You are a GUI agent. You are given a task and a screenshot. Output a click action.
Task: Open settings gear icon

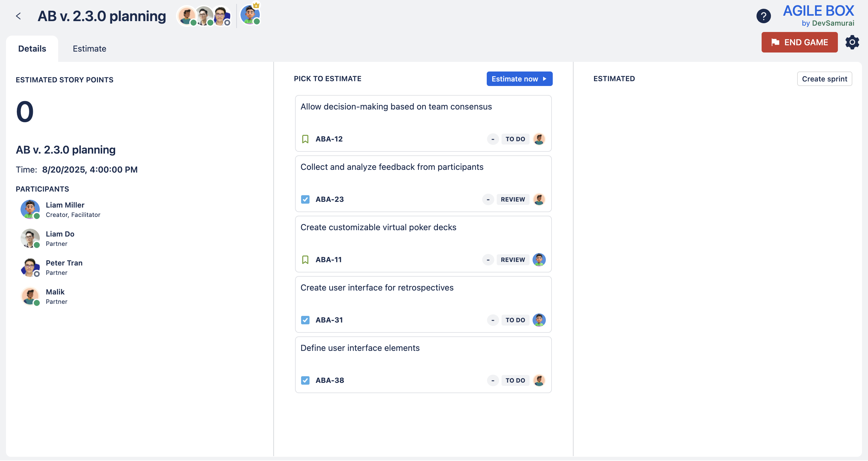852,42
